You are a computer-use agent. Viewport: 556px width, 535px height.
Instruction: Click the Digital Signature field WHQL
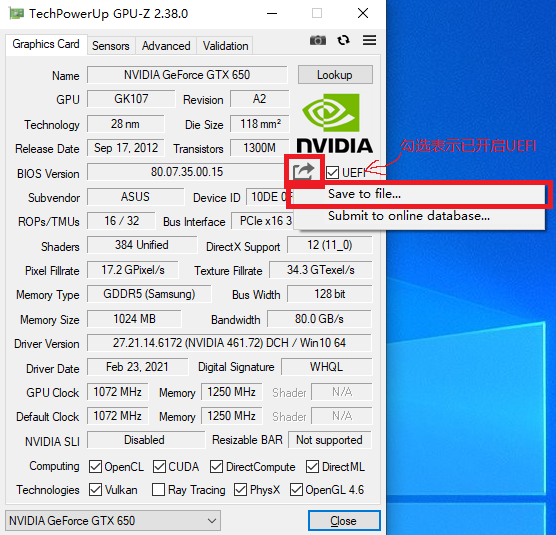327,367
